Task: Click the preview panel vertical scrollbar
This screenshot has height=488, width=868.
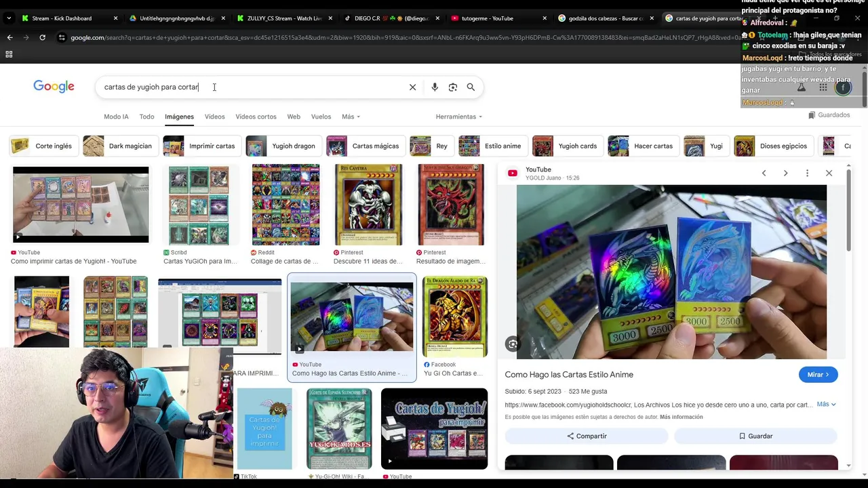Action: pyautogui.click(x=848, y=210)
